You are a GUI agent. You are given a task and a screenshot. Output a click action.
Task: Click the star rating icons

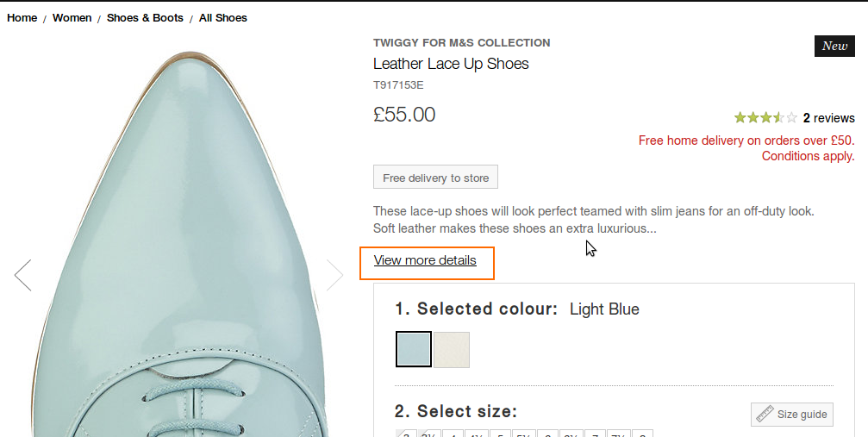(765, 118)
